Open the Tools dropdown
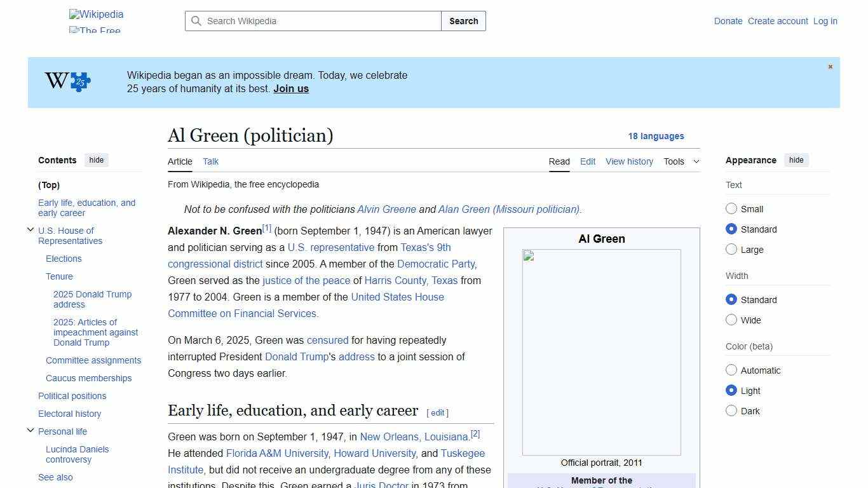Image resolution: width=868 pixels, height=488 pixels. (x=681, y=161)
